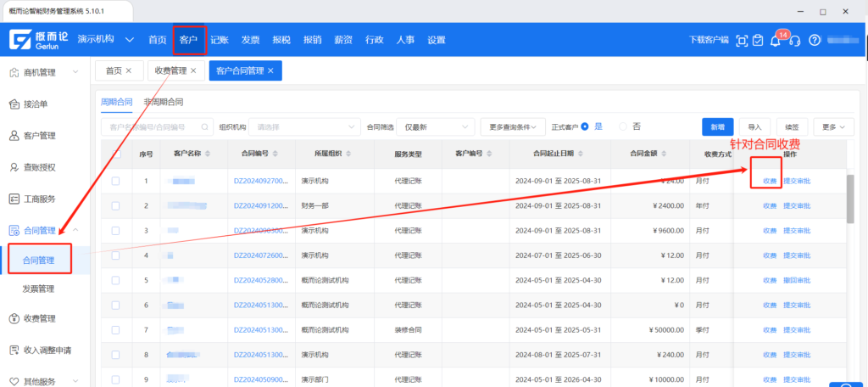Open the notifications bell with badge 14
The width and height of the screenshot is (868, 387).
click(776, 41)
